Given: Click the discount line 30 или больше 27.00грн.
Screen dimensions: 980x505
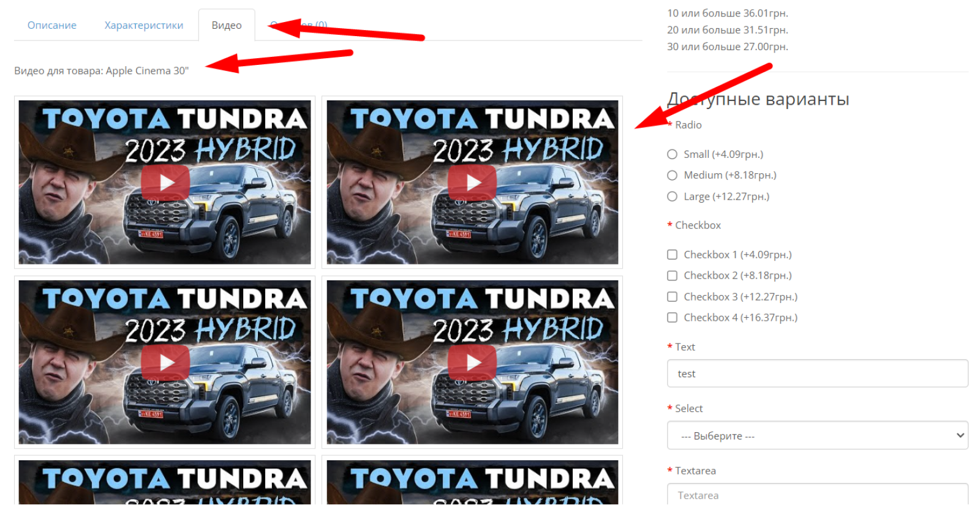Looking at the screenshot, I should point(728,47).
